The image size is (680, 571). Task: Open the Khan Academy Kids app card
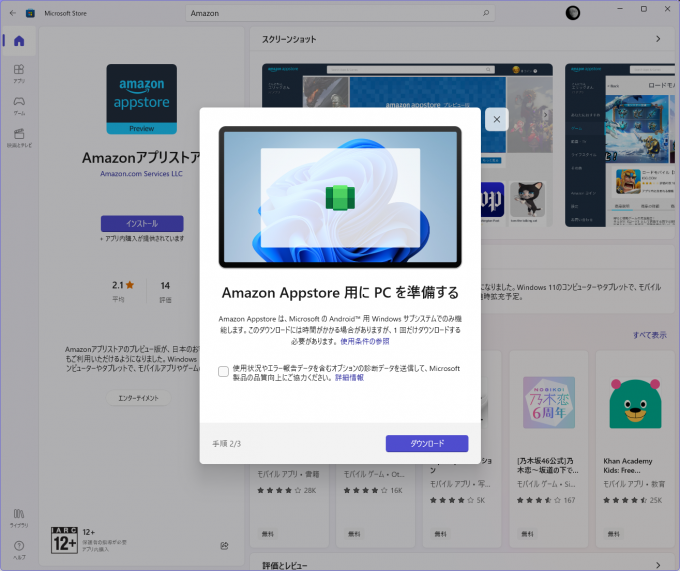point(634,449)
